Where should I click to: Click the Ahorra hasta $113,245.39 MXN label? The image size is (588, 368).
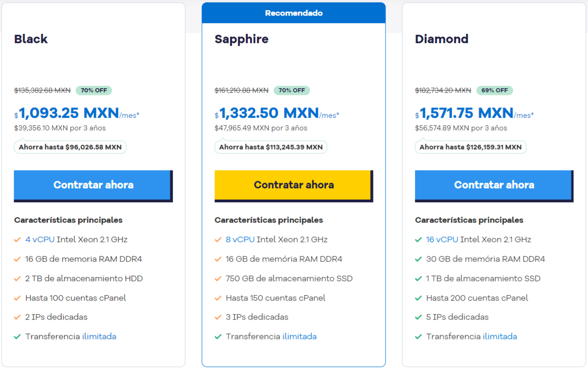[271, 147]
